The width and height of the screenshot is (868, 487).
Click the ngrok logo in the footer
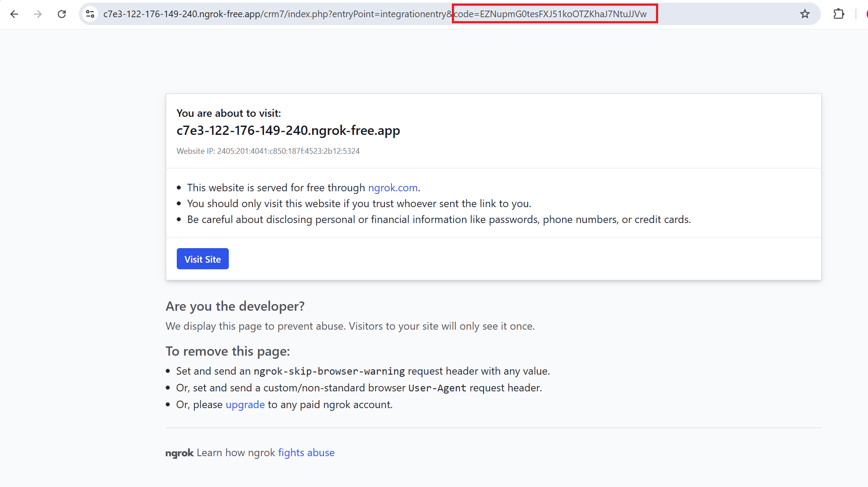click(179, 453)
